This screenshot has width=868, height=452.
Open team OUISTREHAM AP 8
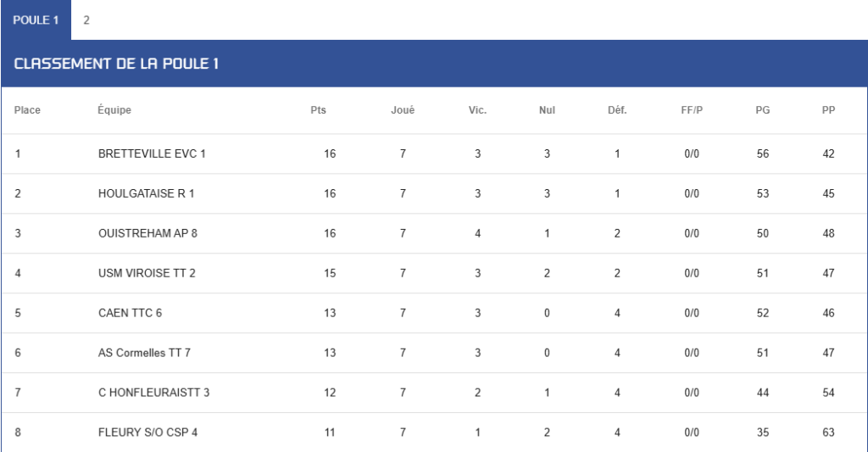(147, 234)
